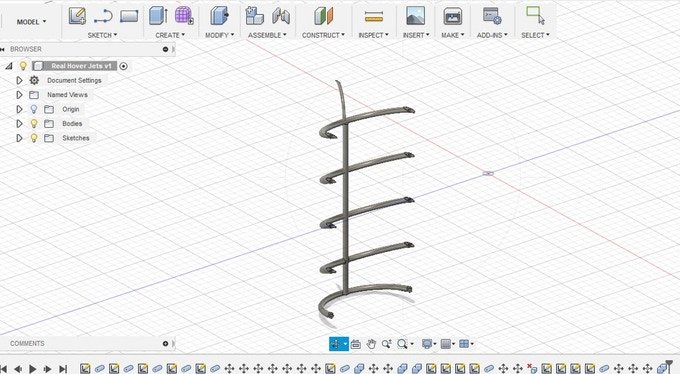680x374 pixels.
Task: Open the INSERT menu
Action: click(x=416, y=35)
